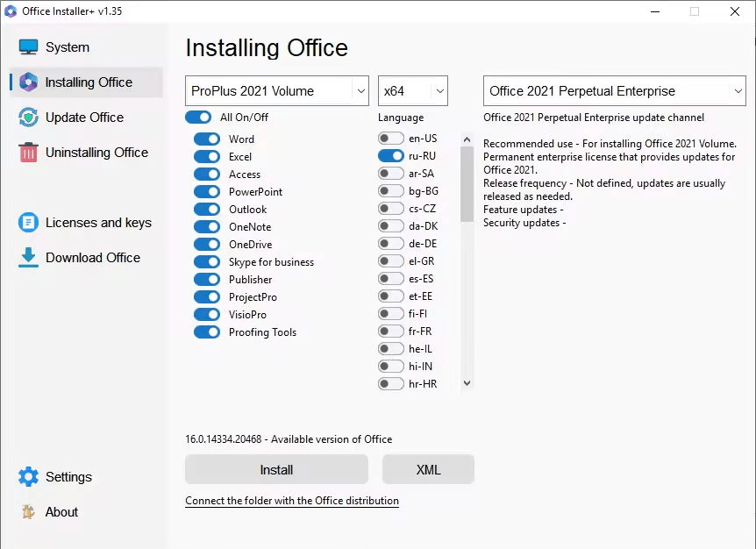Image resolution: width=756 pixels, height=549 pixels.
Task: Turn off the VisioPro switch
Action: click(207, 314)
